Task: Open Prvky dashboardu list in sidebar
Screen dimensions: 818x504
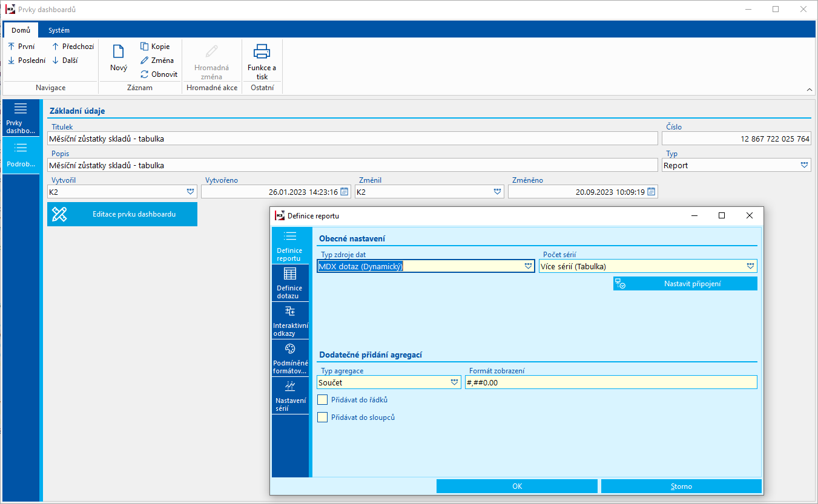Action: tap(21, 118)
